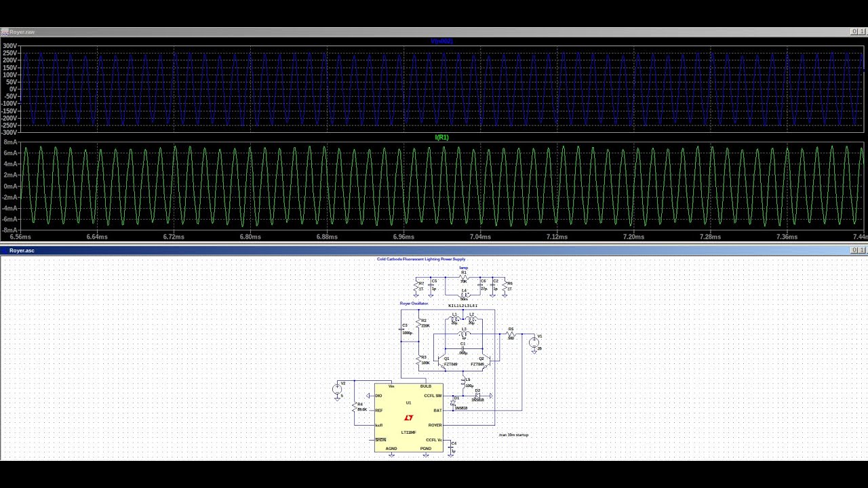Viewport: 868px width, 488px height.
Task: Select the V(n002) trace label
Action: coord(441,41)
